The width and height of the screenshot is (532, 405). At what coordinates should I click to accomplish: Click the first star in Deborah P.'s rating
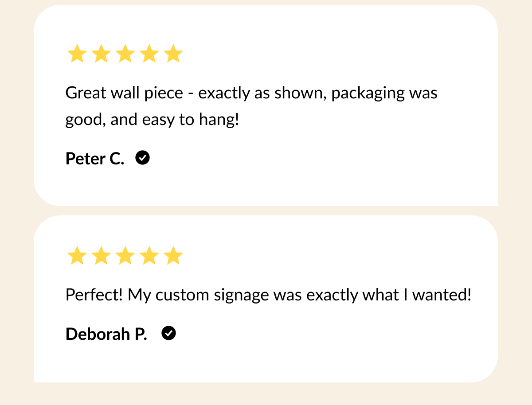77,256
